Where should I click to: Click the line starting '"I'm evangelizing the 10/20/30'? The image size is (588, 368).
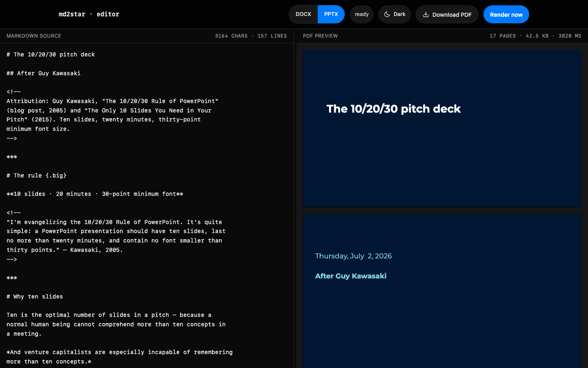(114, 222)
